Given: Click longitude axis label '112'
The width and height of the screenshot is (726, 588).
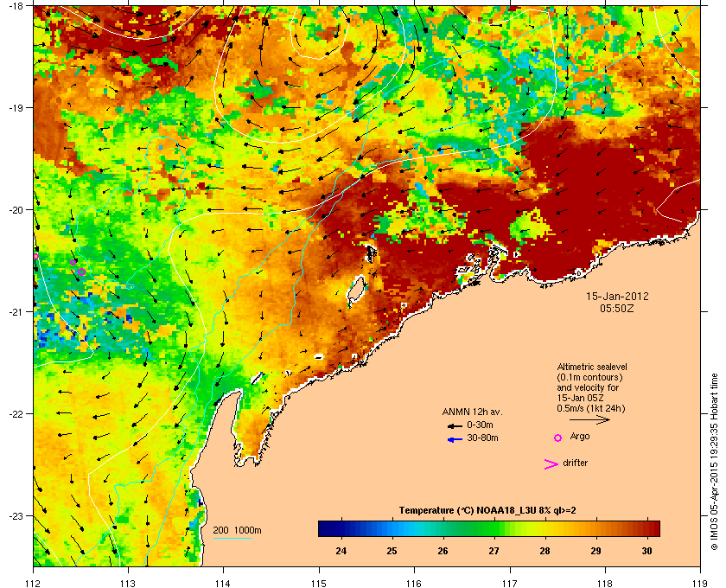Looking at the screenshot, I should tap(34, 584).
